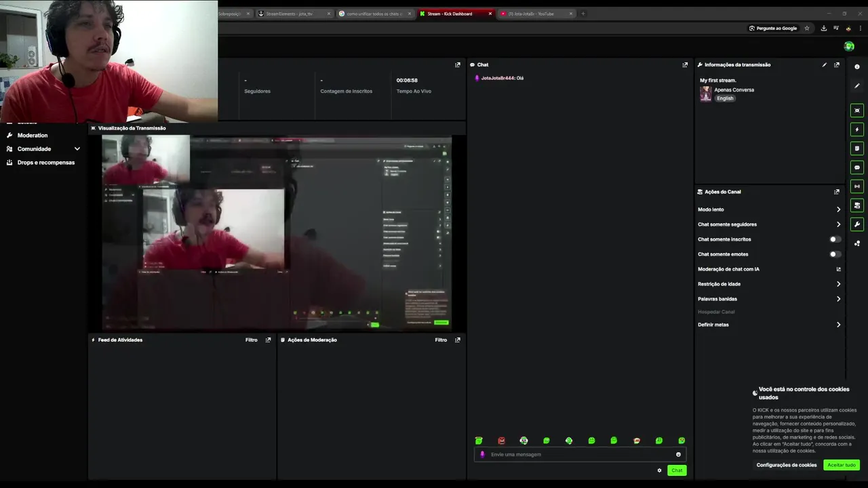
Task: Insert the red angry emote
Action: coord(502,441)
